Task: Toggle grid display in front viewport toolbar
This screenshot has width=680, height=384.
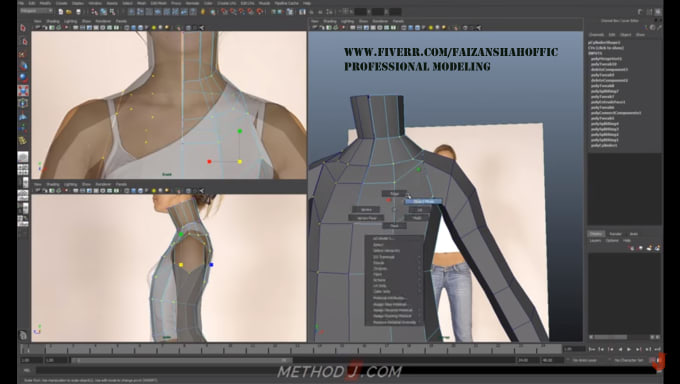Action: click(75, 27)
